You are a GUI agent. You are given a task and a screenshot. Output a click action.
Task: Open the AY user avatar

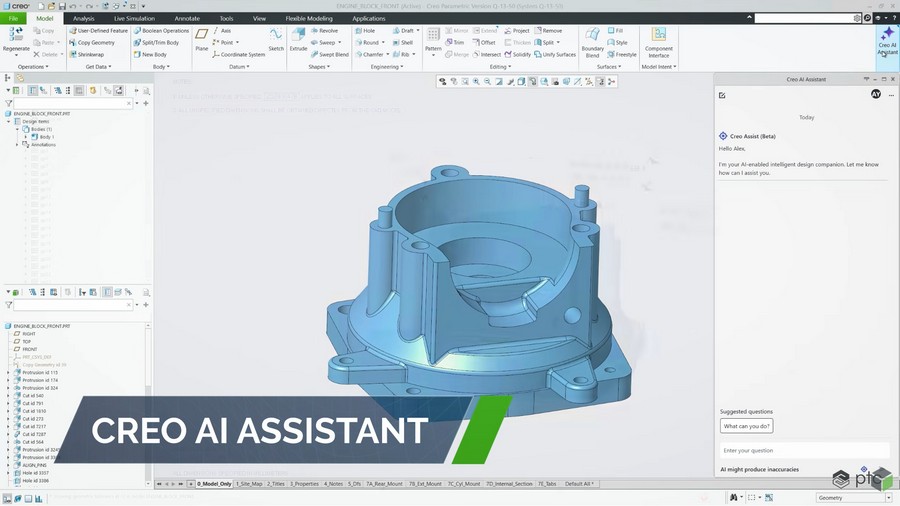point(876,94)
